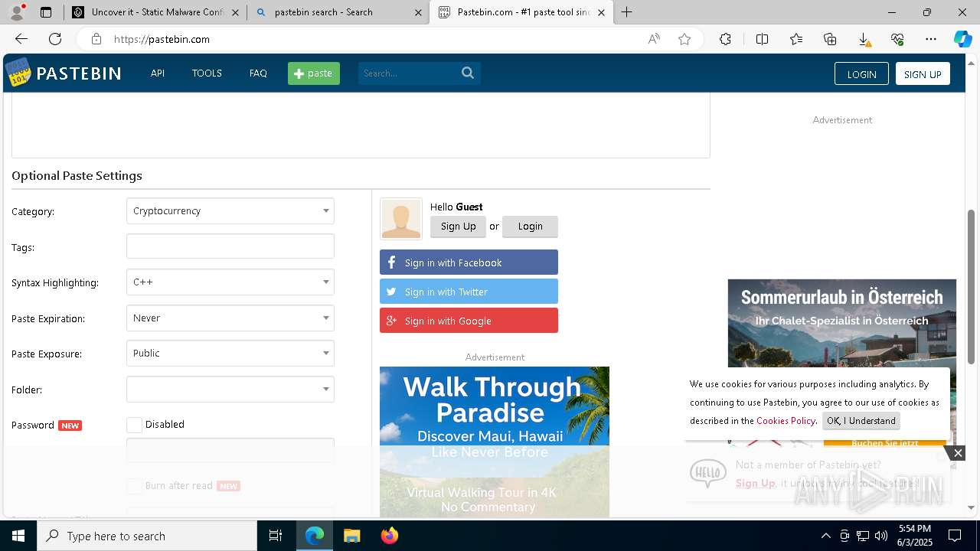
Task: Sign in with Google
Action: [469, 321]
